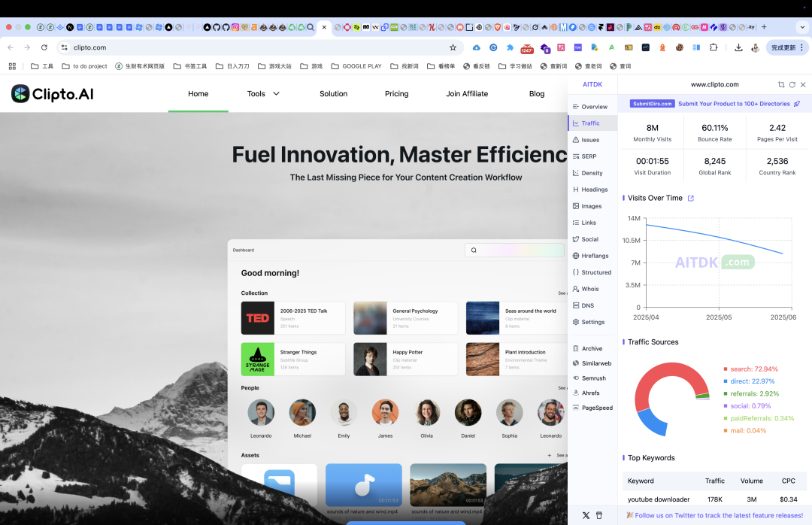The height and width of the screenshot is (525, 812).
Task: Expand the Tools dropdown menu
Action: click(x=263, y=94)
